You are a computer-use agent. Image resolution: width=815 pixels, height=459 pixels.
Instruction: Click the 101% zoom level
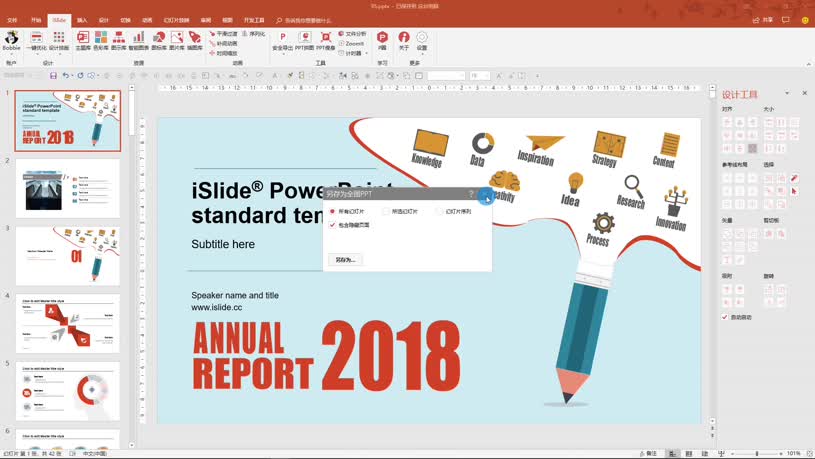[x=793, y=454]
